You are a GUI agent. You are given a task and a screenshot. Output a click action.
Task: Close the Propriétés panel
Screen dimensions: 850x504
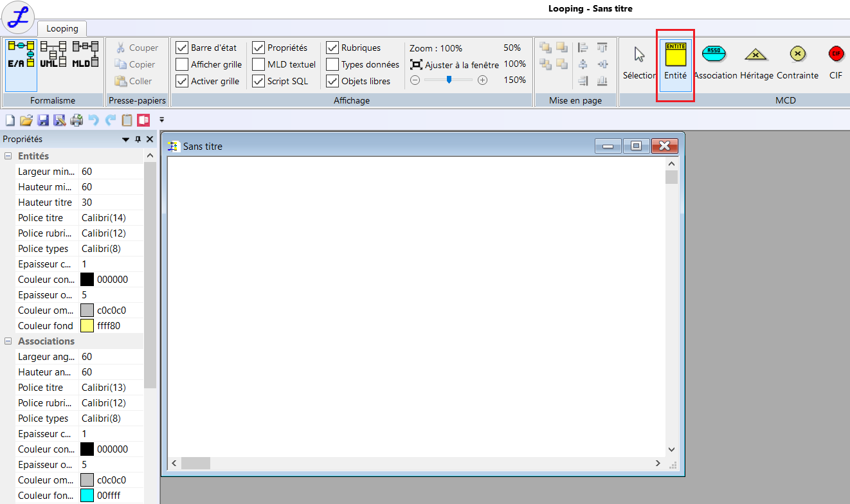150,139
